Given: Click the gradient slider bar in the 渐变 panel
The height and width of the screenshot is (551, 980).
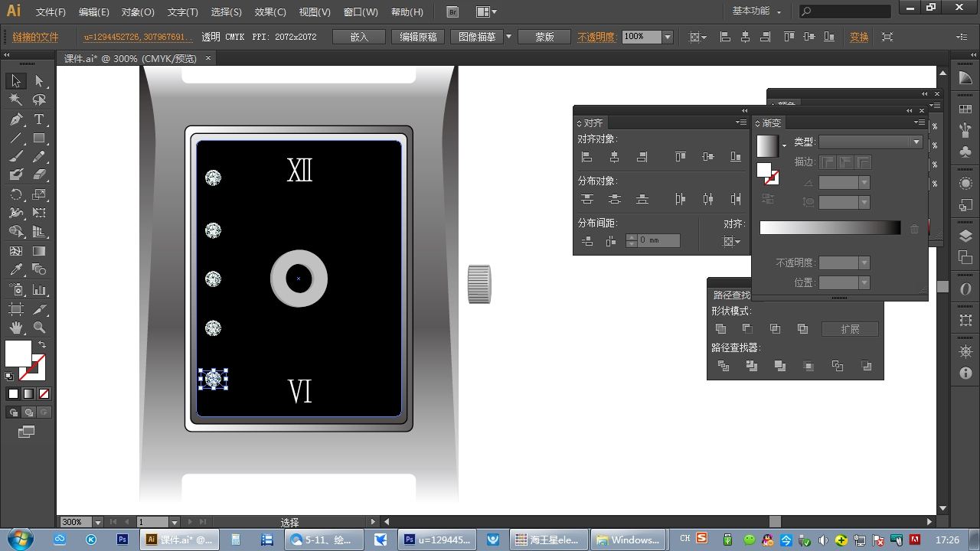Looking at the screenshot, I should (x=830, y=228).
